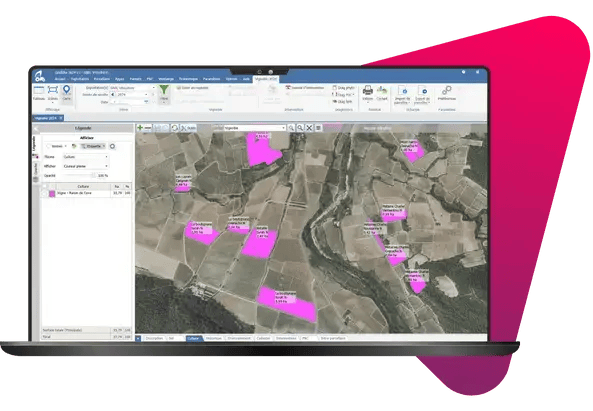Click the list icon after X
593x411 pixels.
318,128
